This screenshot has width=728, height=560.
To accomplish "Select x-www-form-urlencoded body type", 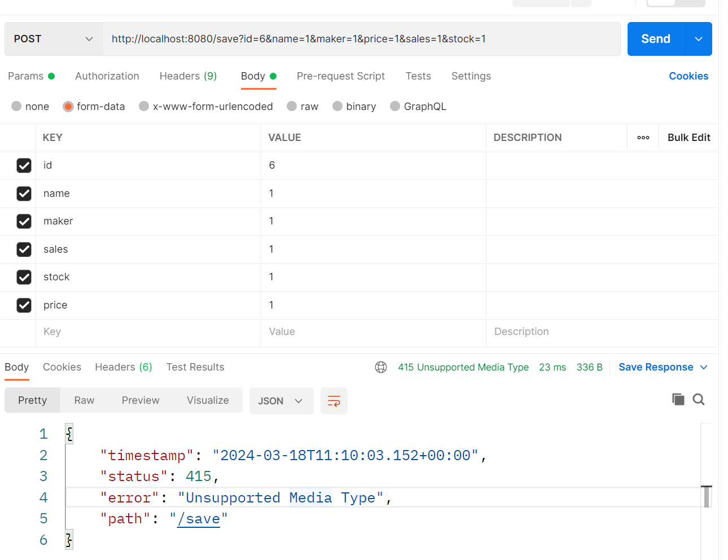I will 144,106.
